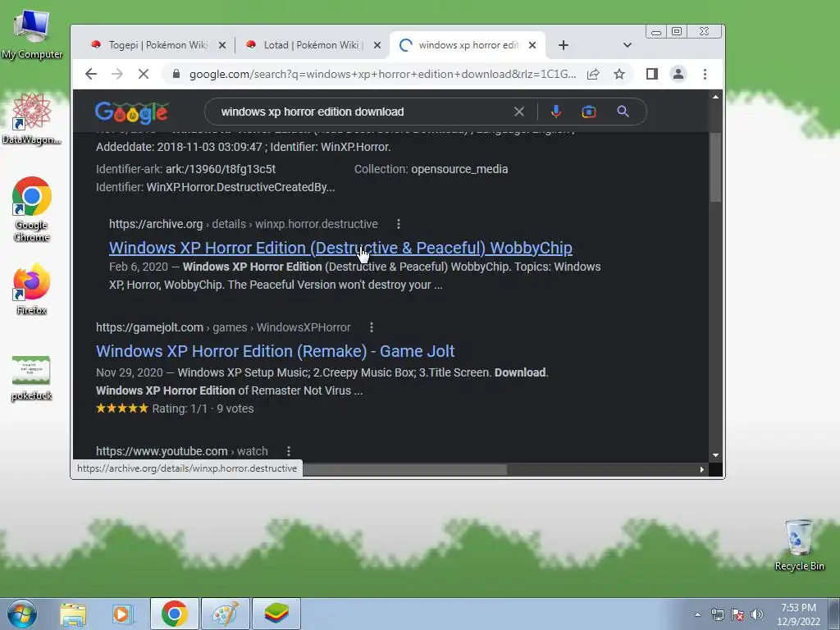This screenshot has width=840, height=630.
Task: Select the pokefuck image file on desktop
Action: [32, 378]
